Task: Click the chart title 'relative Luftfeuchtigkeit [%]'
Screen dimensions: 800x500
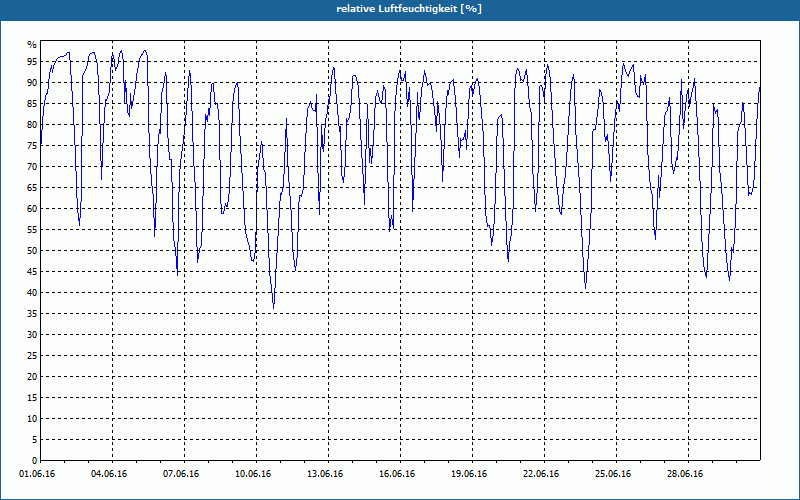Action: 409,9
